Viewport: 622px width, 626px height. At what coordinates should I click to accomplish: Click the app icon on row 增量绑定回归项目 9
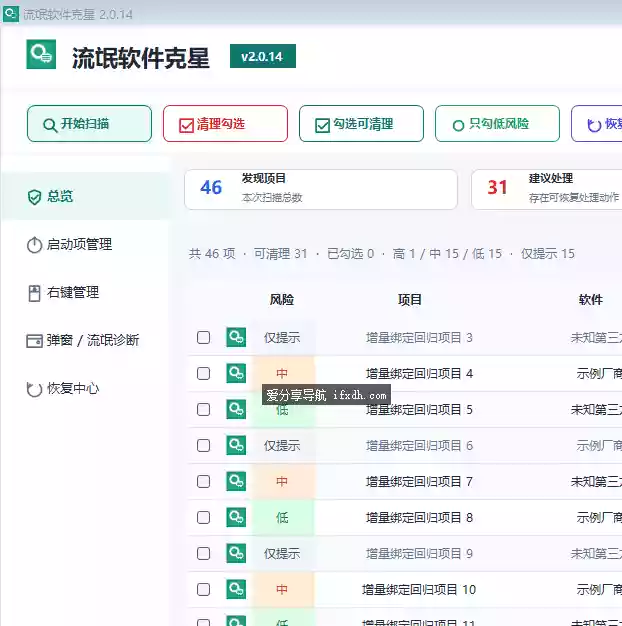tap(236, 553)
